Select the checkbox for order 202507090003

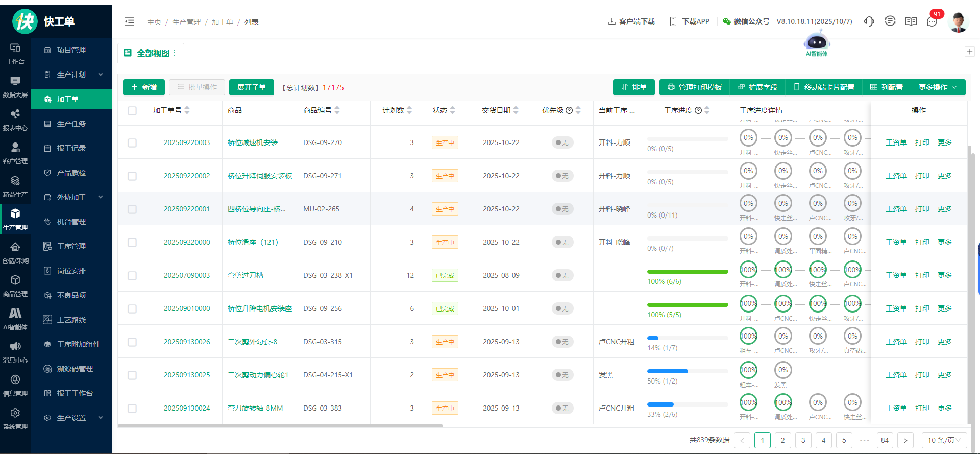132,276
